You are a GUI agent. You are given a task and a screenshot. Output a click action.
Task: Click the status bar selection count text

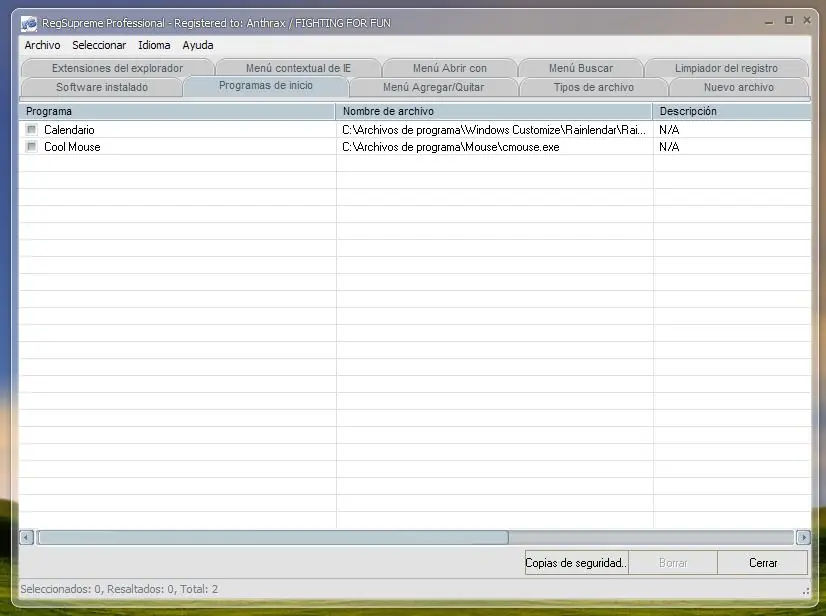(x=119, y=589)
